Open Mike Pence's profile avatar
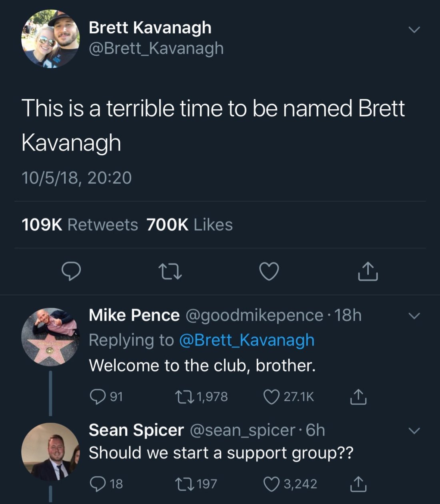This screenshot has width=440, height=504. tap(50, 337)
